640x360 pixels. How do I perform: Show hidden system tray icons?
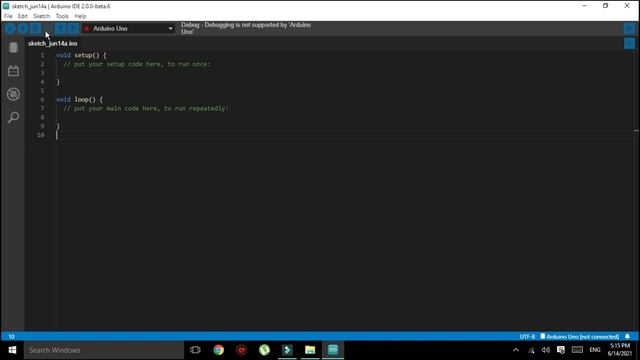[x=516, y=350]
